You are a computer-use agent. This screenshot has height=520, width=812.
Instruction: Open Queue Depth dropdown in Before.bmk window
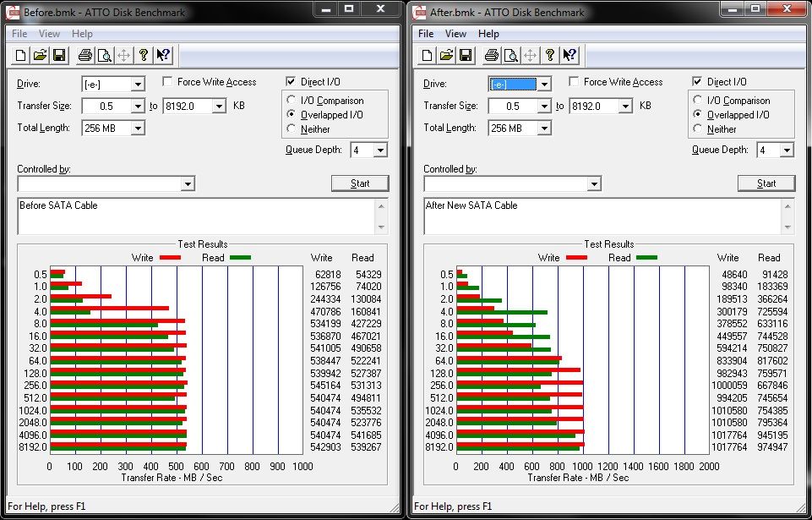tap(380, 151)
